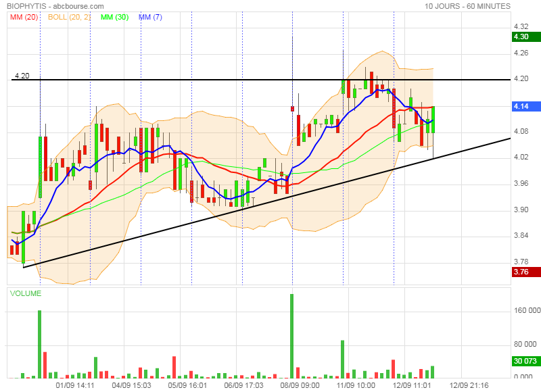The height and width of the screenshot is (392, 541).
Task: Click the 10 JOURS - 60 MINUTES label
Action: (467, 6)
